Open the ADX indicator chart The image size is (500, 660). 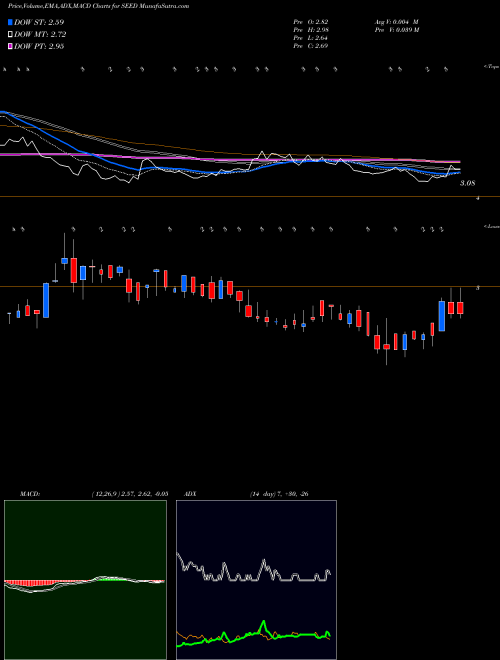tap(256, 580)
